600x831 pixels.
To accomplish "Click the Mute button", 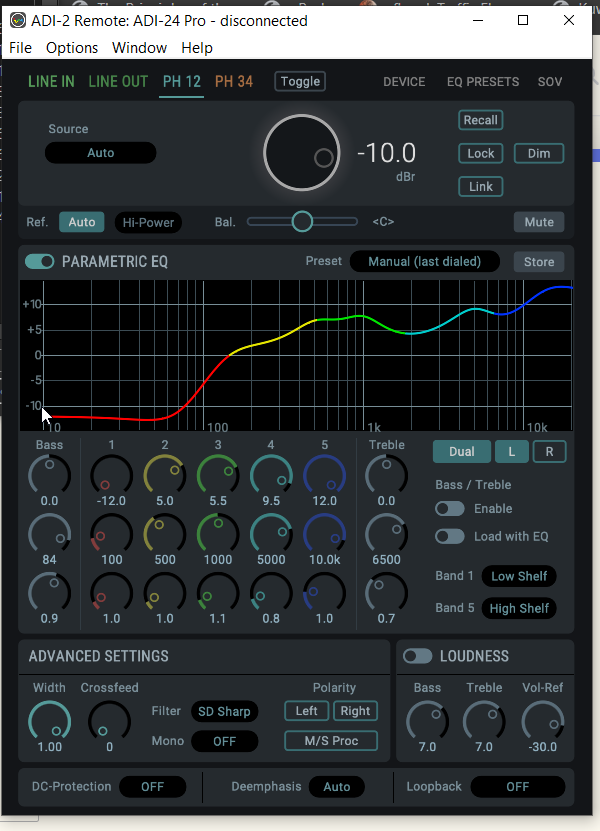I will point(539,222).
